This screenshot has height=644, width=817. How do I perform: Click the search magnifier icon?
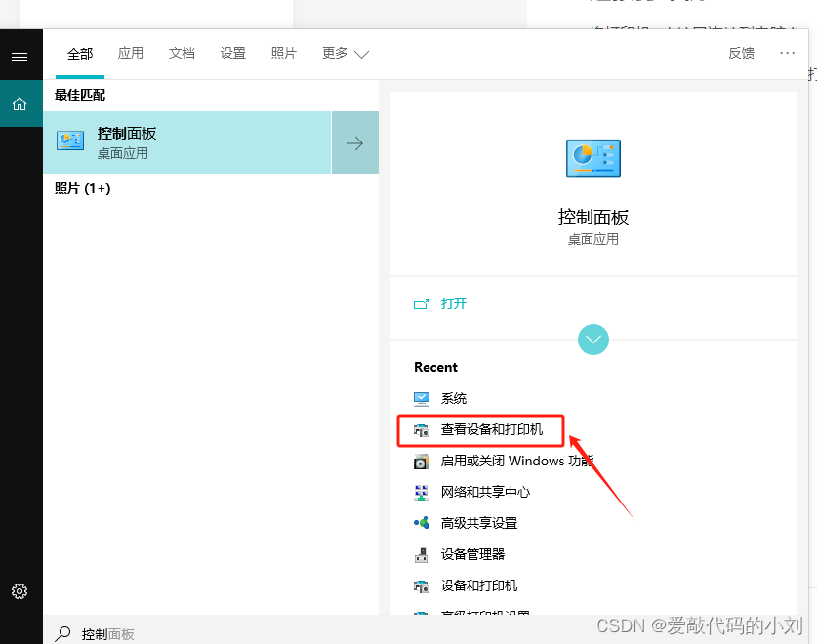(63, 633)
